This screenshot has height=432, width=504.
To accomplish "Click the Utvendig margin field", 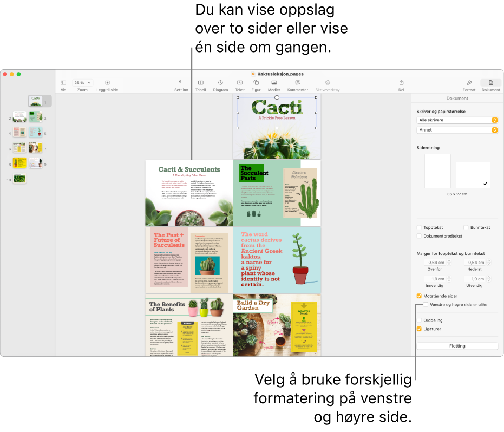I will click(475, 279).
